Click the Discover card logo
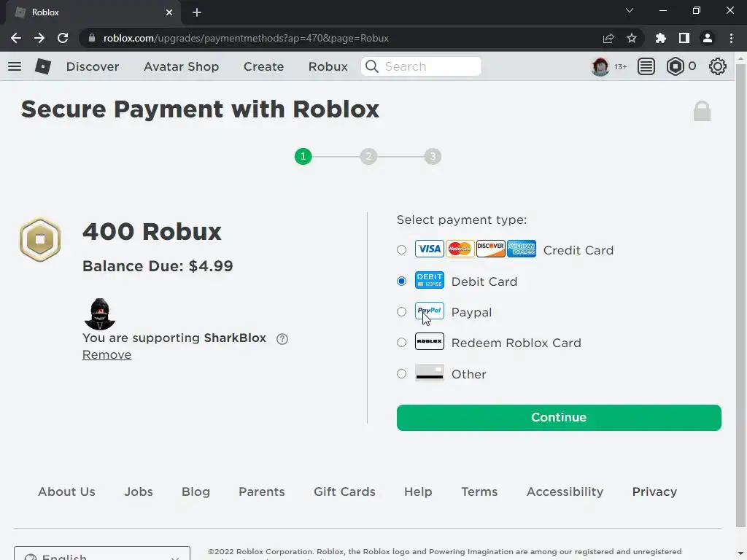747x560 pixels. (x=491, y=249)
